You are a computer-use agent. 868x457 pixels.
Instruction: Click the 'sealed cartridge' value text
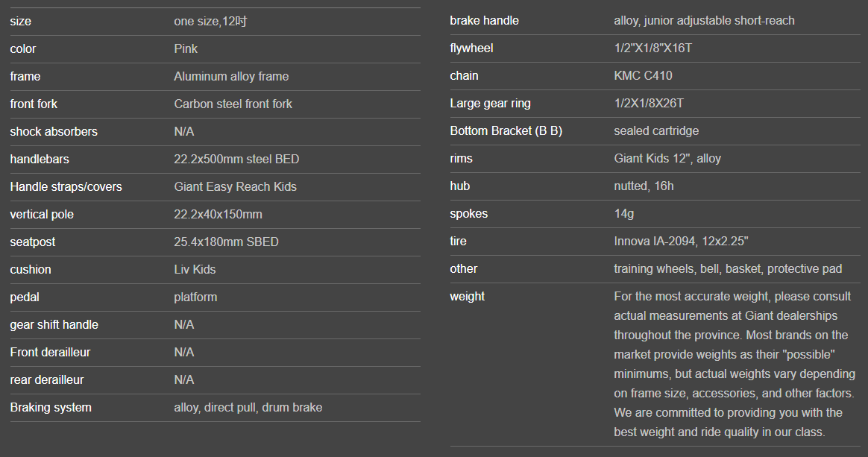pyautogui.click(x=656, y=131)
